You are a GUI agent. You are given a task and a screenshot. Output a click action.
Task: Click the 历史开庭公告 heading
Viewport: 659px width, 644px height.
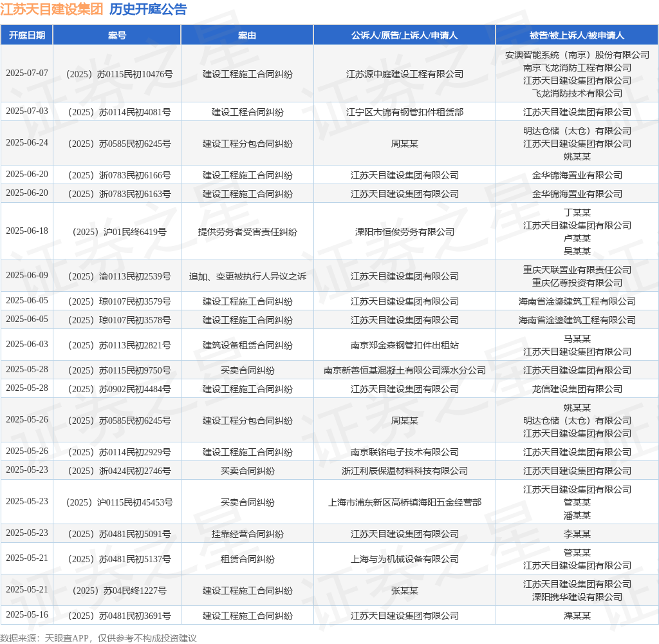tap(148, 9)
